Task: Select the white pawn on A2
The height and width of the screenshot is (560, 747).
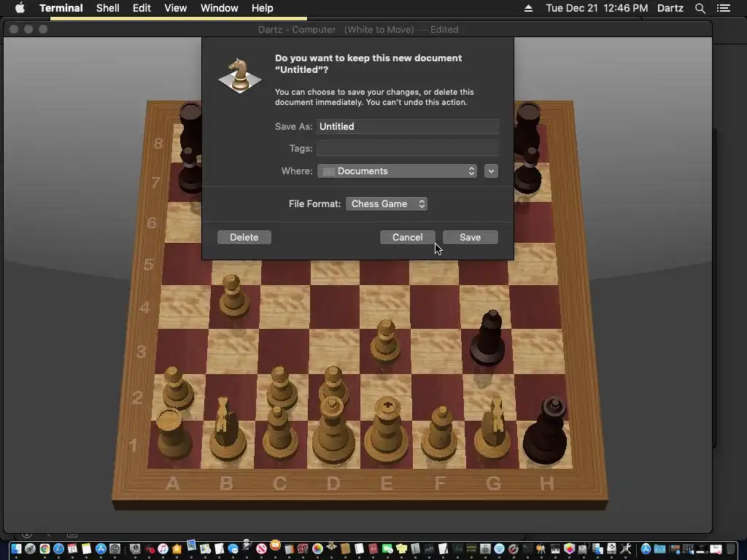Action: coord(177,388)
